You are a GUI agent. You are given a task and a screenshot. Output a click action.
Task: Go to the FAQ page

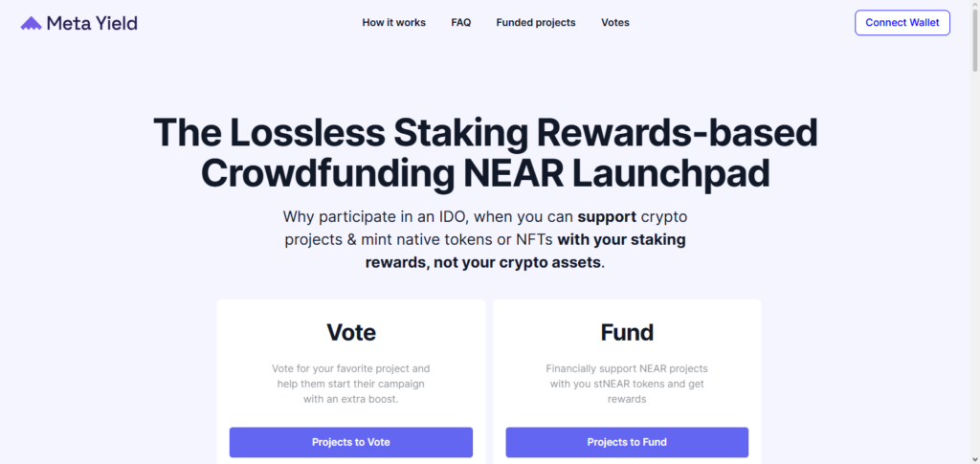pos(460,22)
